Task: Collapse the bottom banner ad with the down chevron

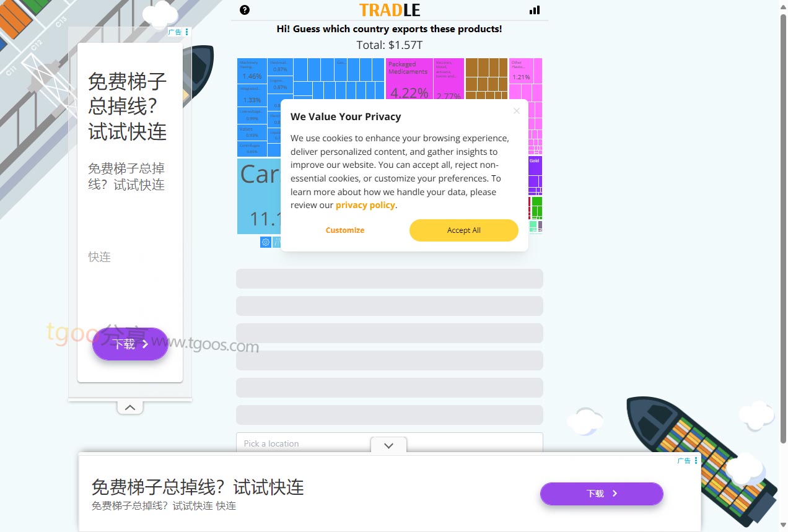Action: [388, 445]
